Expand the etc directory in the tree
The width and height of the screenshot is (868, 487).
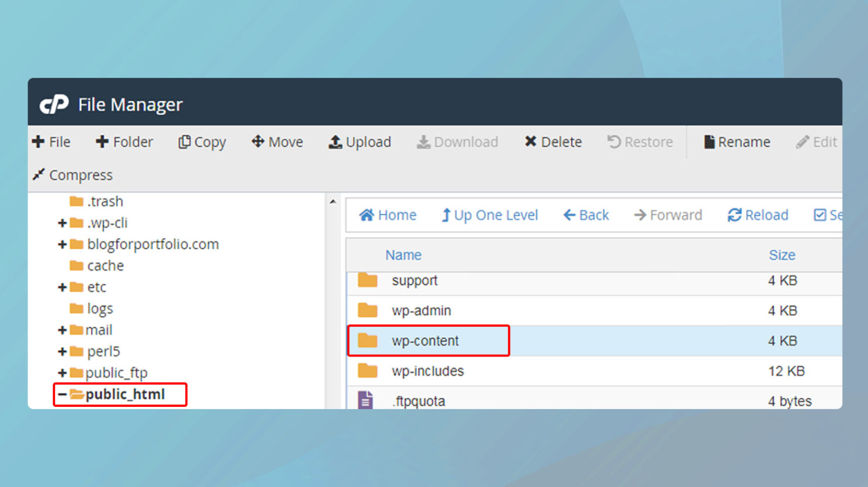(x=62, y=287)
